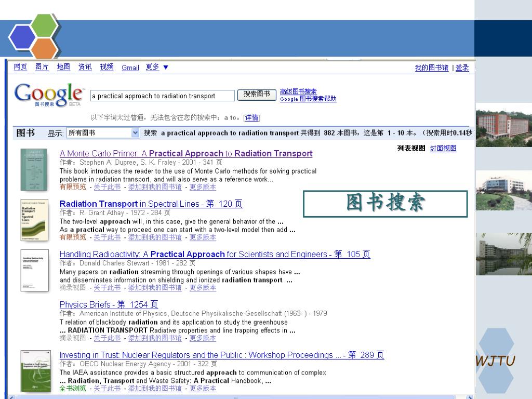Viewport: 532px width, 399px height.
Task: Click 更多版本 under Handling Radioactivity
Action: coord(203,287)
